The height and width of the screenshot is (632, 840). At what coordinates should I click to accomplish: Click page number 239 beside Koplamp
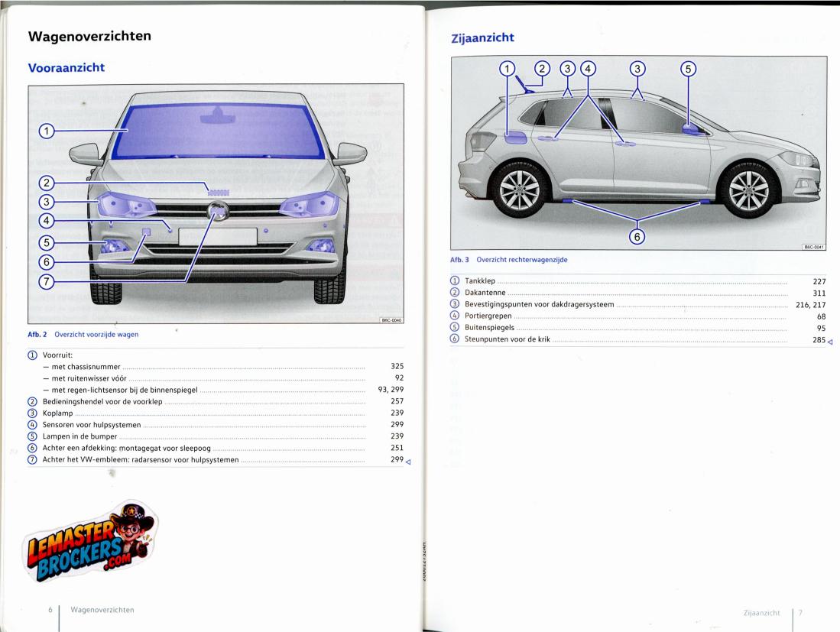tap(397, 413)
